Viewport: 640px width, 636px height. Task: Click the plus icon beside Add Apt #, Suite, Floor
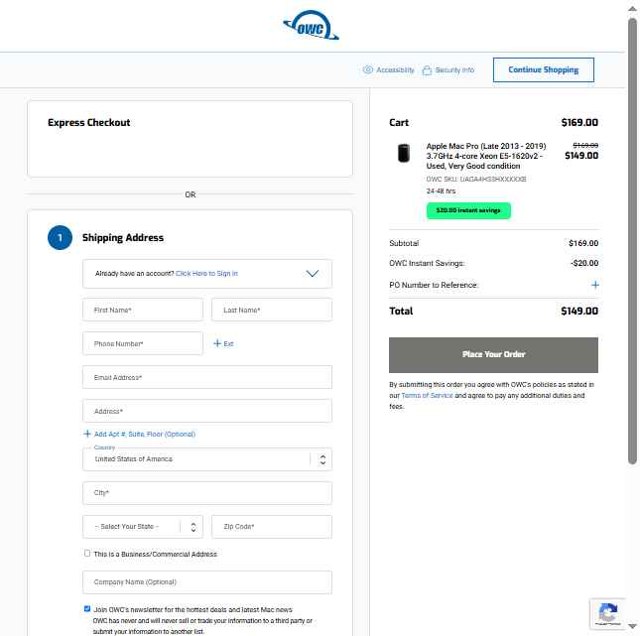(x=87, y=434)
